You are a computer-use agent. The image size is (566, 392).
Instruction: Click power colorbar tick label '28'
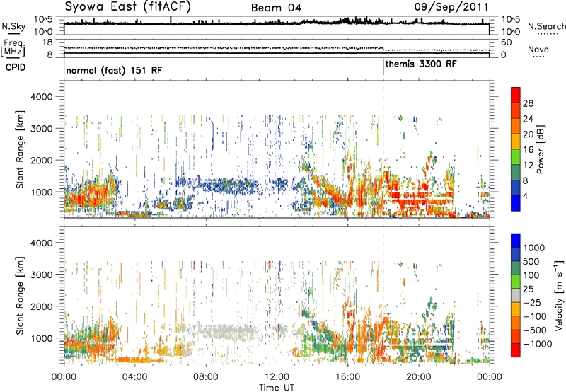(528, 103)
